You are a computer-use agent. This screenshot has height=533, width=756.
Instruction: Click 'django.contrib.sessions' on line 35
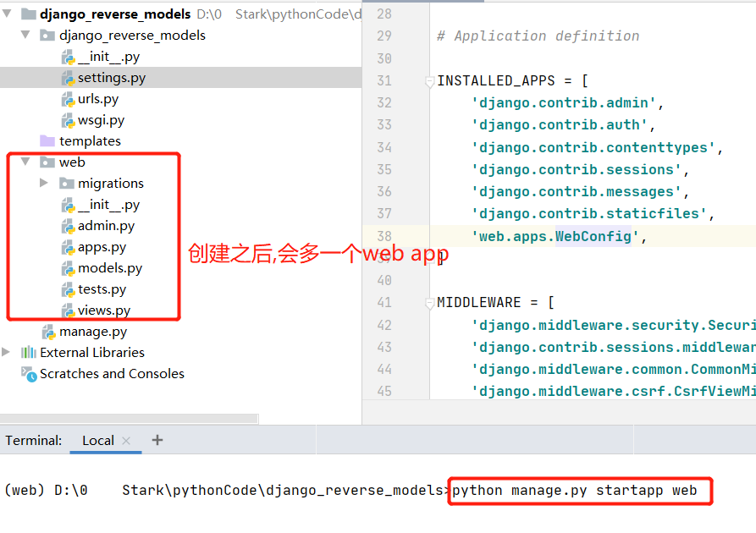577,169
